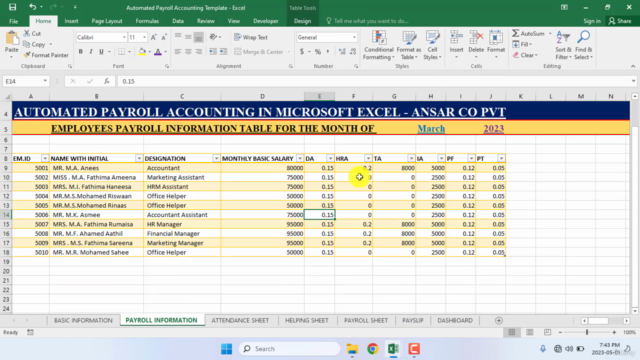Click Decrease Decimal icon
Viewport: 640px width, 360px height.
353,52
